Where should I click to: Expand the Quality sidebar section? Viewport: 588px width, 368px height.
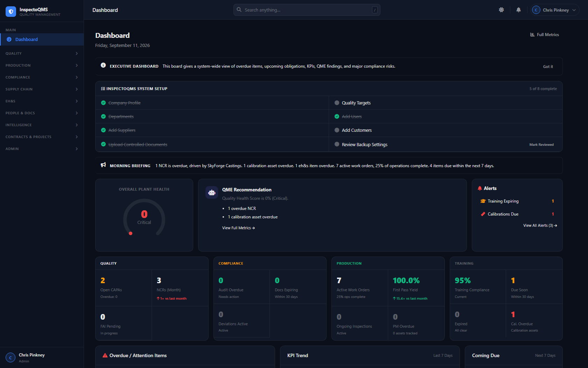click(x=42, y=53)
